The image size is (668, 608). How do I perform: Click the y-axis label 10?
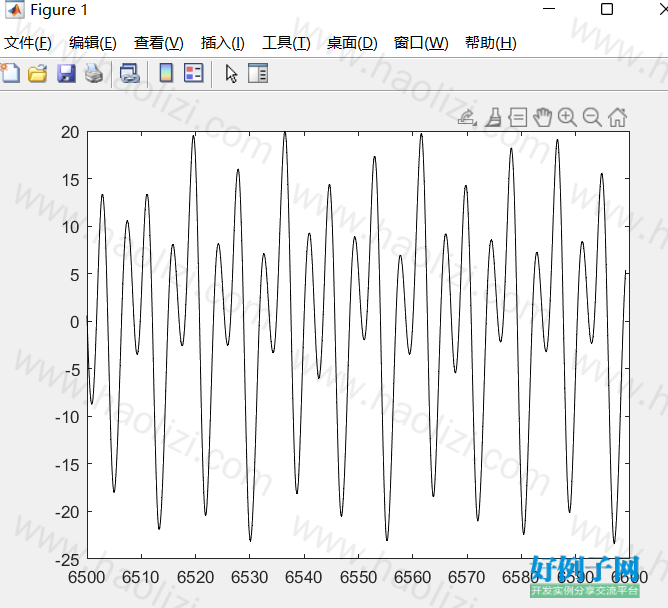(x=71, y=228)
